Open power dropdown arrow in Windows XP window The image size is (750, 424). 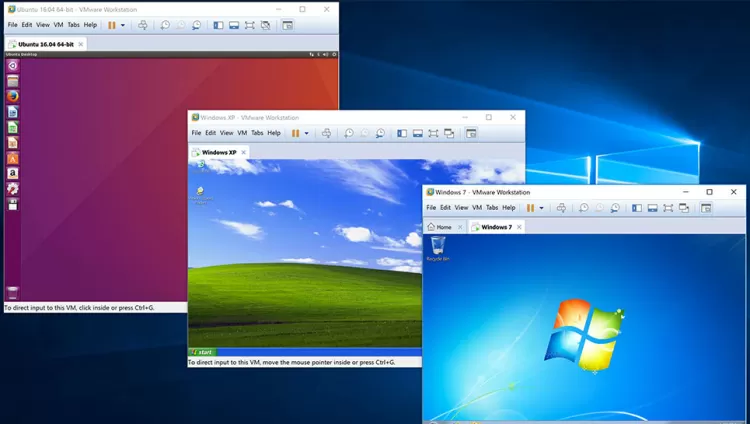point(307,134)
